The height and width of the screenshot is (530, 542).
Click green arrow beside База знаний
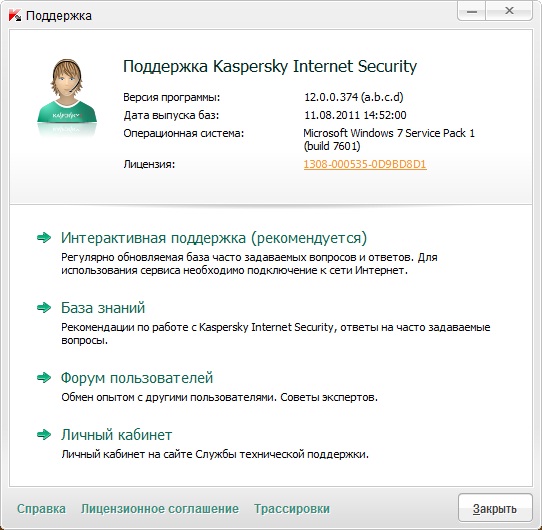(44, 307)
